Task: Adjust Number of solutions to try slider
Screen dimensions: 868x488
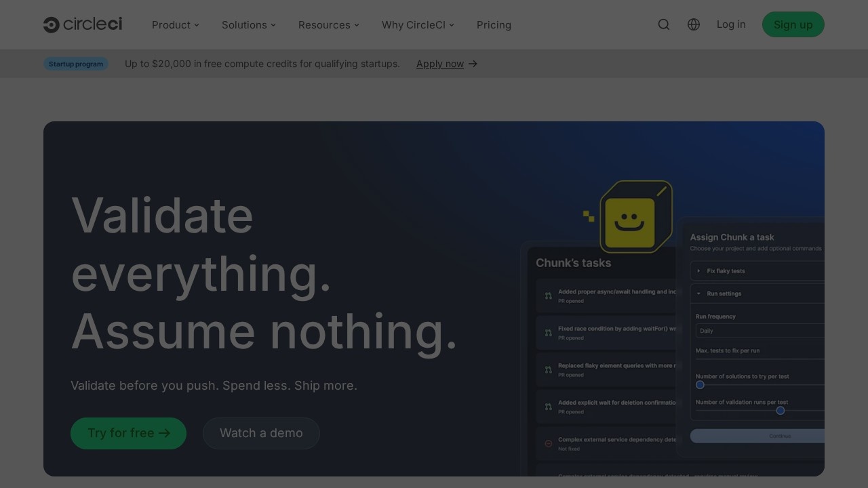Action: pos(700,385)
